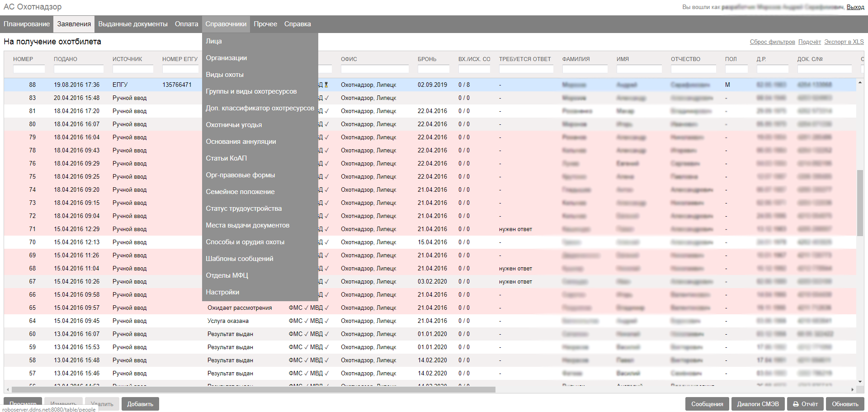Select Статьи КоАП entry

tap(260, 158)
